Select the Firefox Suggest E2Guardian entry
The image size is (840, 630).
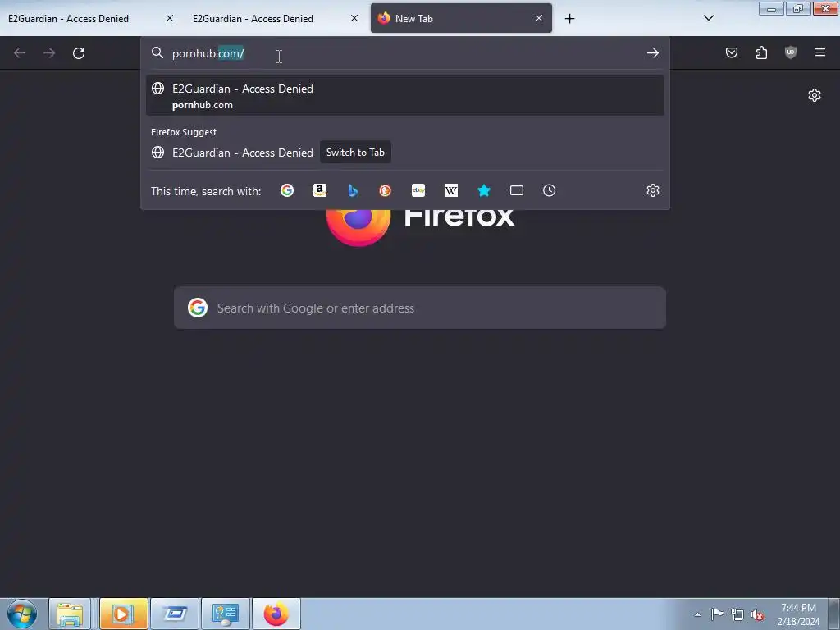point(405,152)
